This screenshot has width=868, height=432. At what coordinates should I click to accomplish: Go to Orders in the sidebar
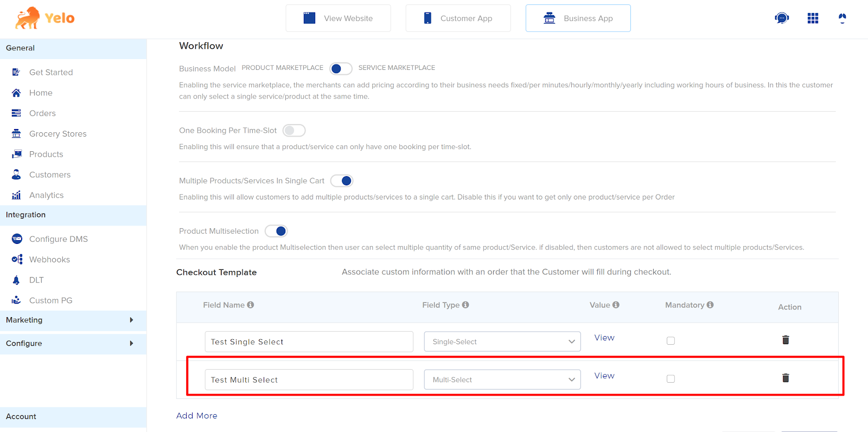tap(42, 113)
